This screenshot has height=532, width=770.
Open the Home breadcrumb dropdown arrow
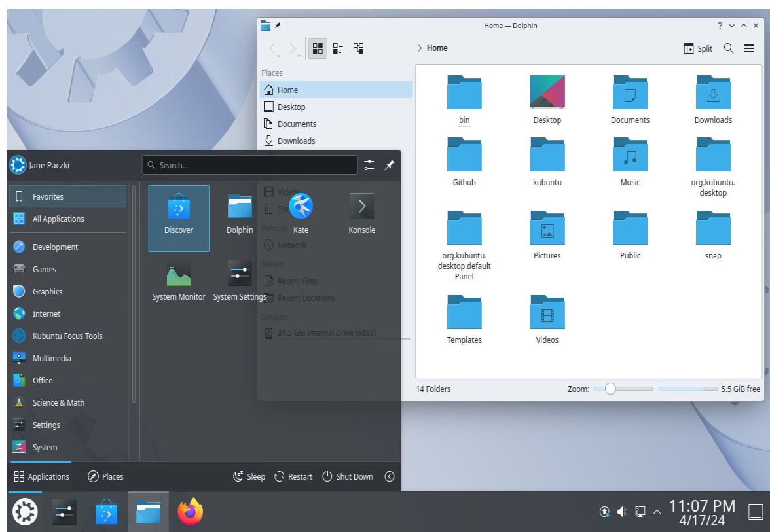420,48
